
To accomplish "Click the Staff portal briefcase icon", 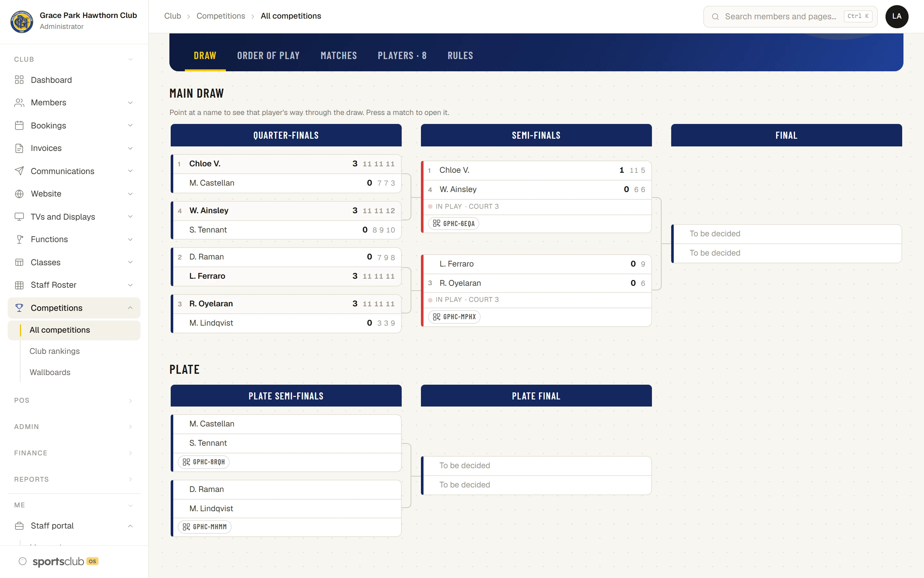I will click(19, 526).
